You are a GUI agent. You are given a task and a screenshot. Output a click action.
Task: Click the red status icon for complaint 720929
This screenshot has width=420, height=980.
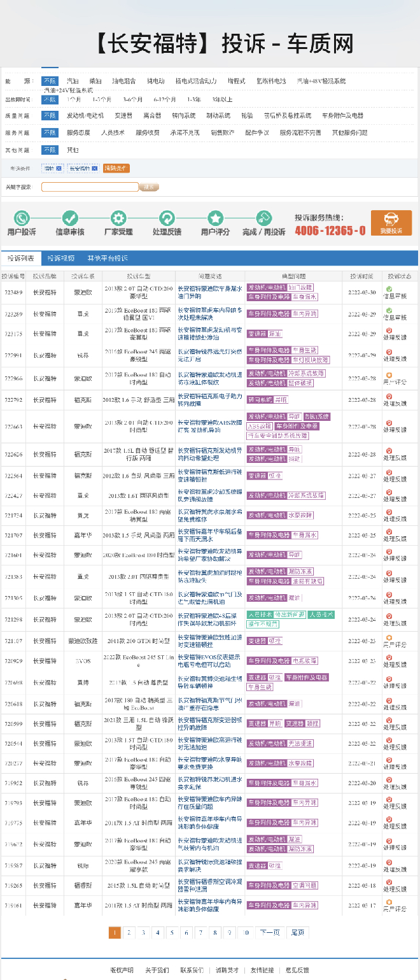coord(389,658)
